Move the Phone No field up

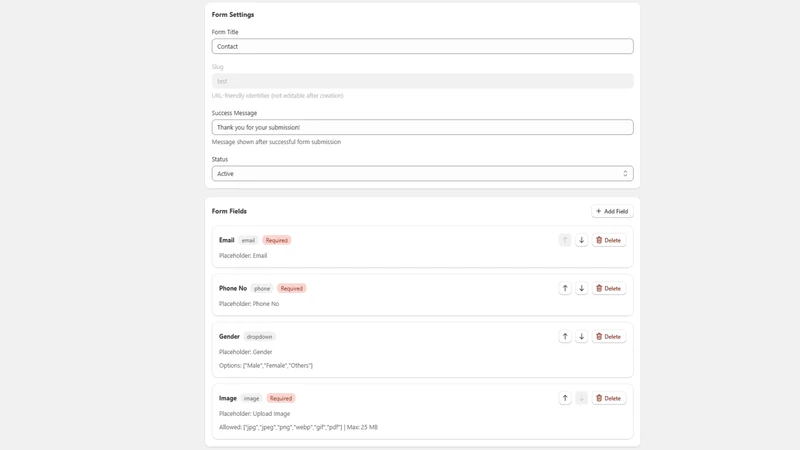point(565,288)
